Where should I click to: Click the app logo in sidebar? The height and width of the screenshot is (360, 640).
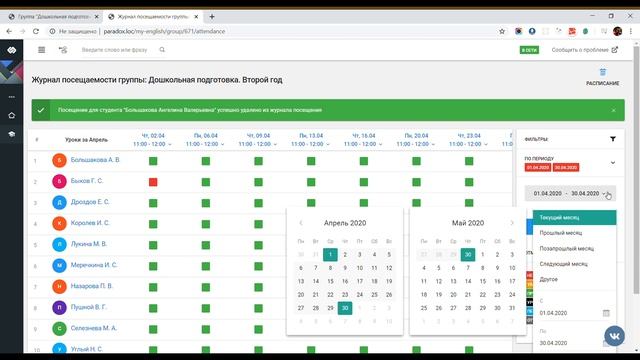[11, 50]
